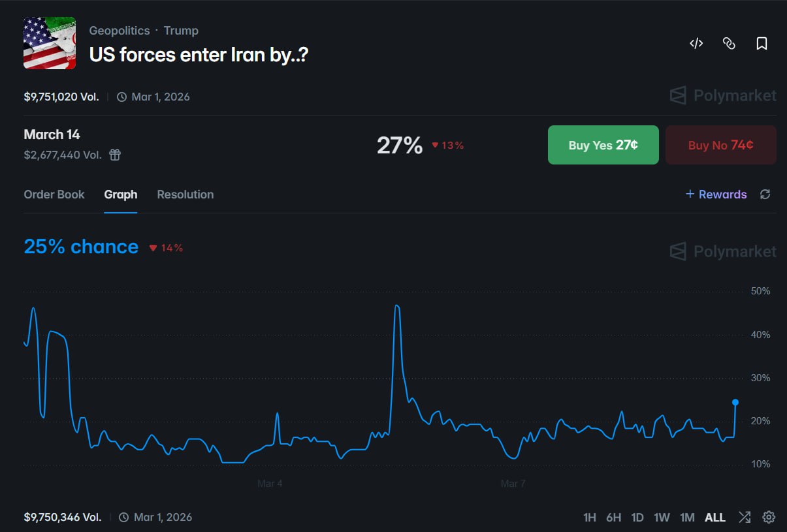Click Buy No 74¢
This screenshot has width=787, height=532.
coord(720,145)
